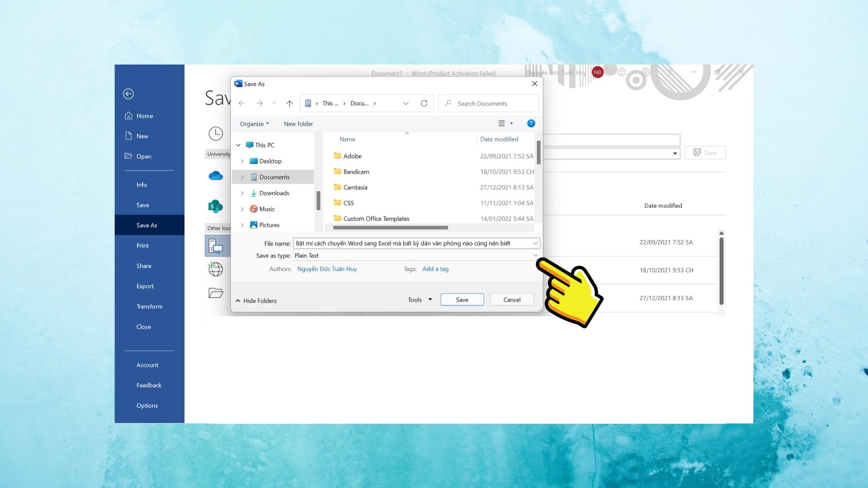Select Export in the backstage menu
Image resolution: width=868 pixels, height=488 pixels.
click(x=145, y=286)
